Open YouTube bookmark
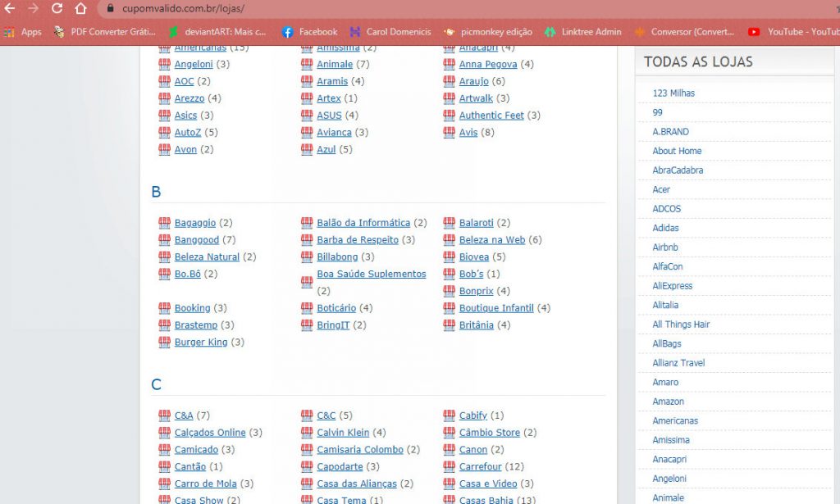The width and height of the screenshot is (840, 504). point(794,32)
